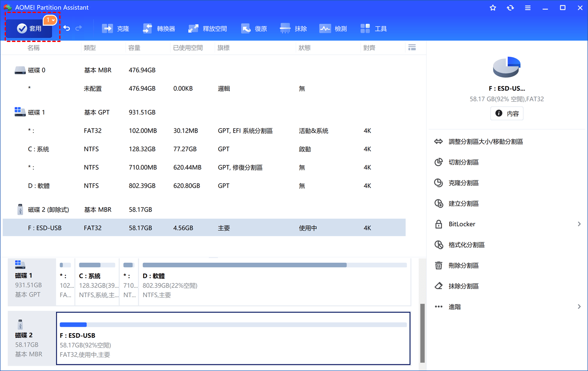588x371 pixels.
Task: Select 磁碟 2 block in disk map
Action: pos(32,338)
